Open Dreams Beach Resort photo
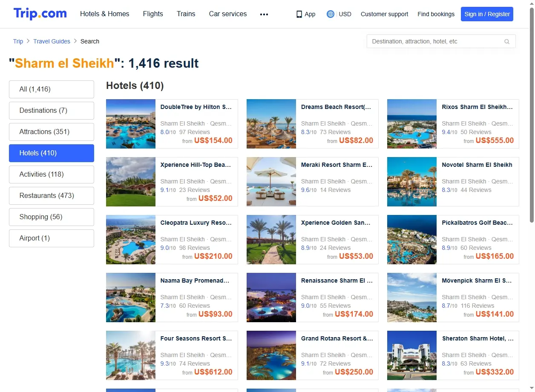This screenshot has height=392, width=535. (271, 124)
